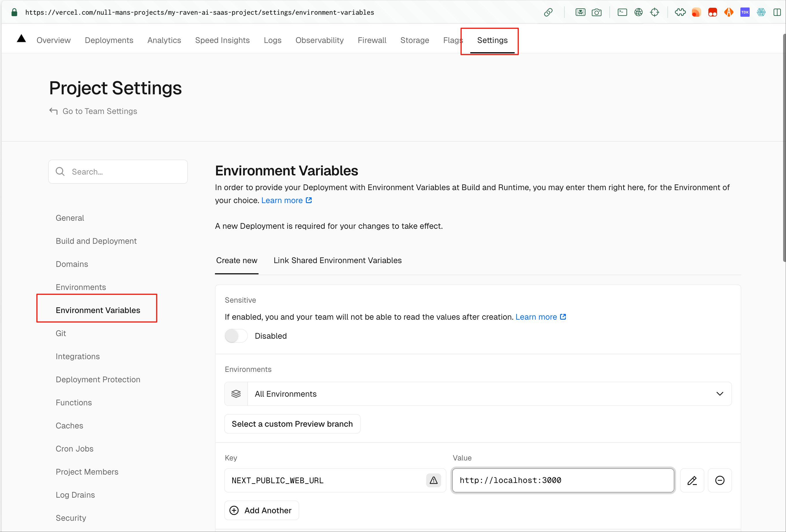The height and width of the screenshot is (532, 786).
Task: Toggle the browser split view sidebar icon
Action: (777, 12)
